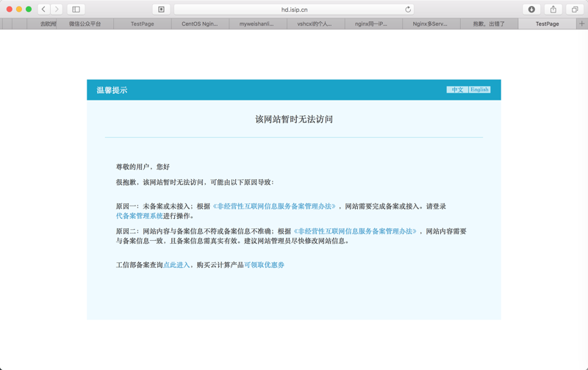Click the 可领取优惠券 link
The image size is (588, 370).
(264, 265)
